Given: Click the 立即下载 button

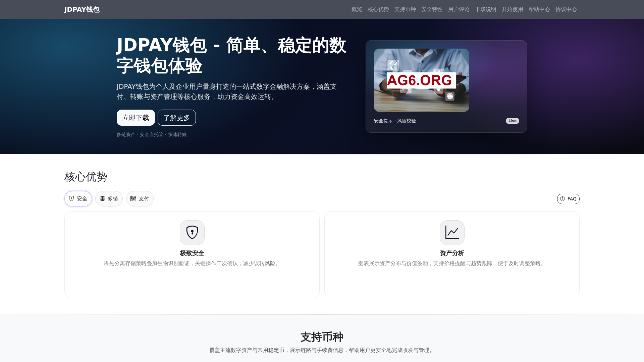Looking at the screenshot, I should point(136,118).
